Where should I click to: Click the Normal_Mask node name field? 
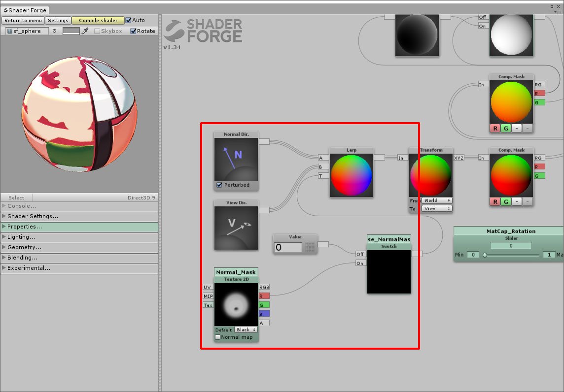(x=236, y=272)
